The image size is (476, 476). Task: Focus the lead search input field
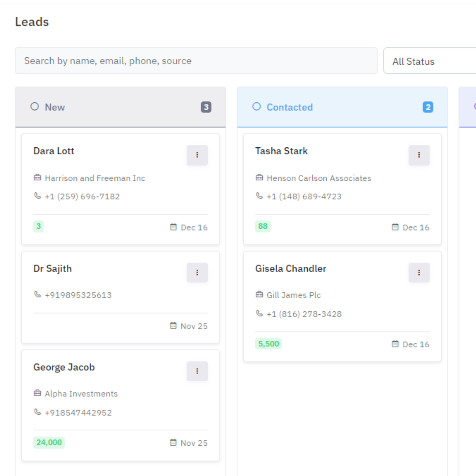196,61
